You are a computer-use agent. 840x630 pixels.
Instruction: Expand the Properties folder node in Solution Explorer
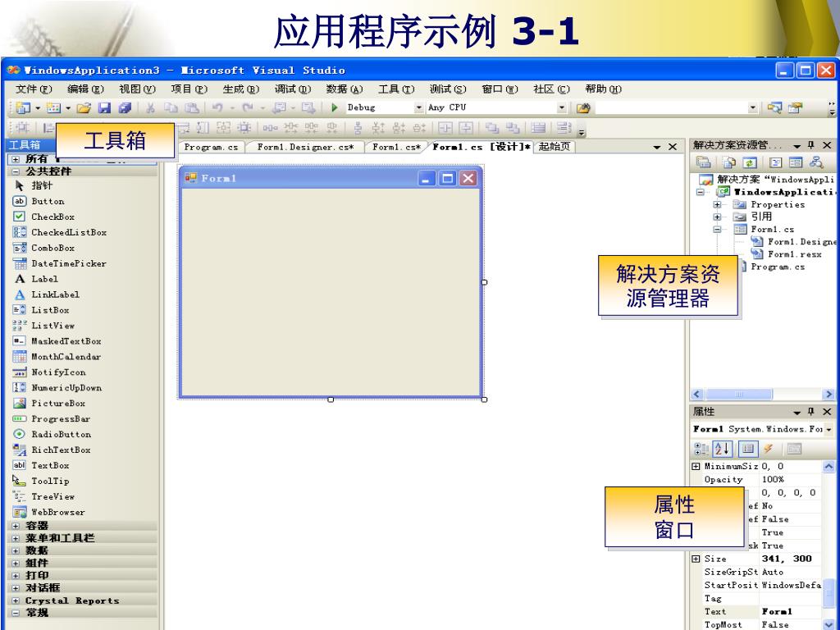(x=717, y=204)
